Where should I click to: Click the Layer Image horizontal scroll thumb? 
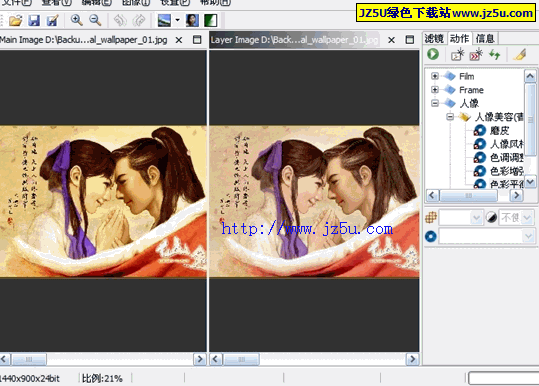click(x=241, y=360)
